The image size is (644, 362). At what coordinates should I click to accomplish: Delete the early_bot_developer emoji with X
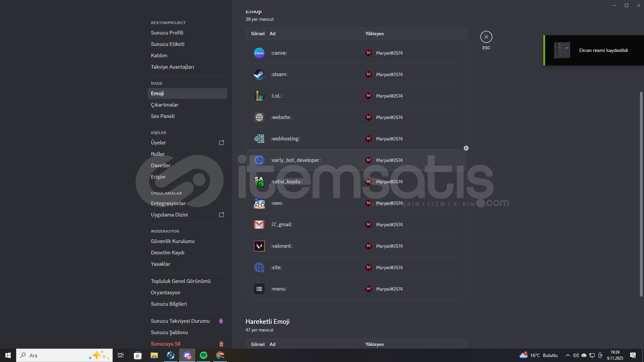click(466, 148)
